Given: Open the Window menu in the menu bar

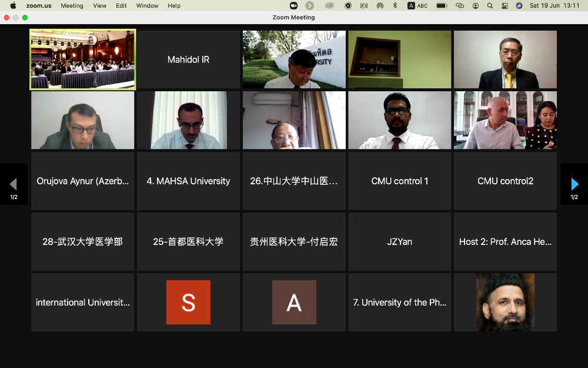Looking at the screenshot, I should [147, 5].
